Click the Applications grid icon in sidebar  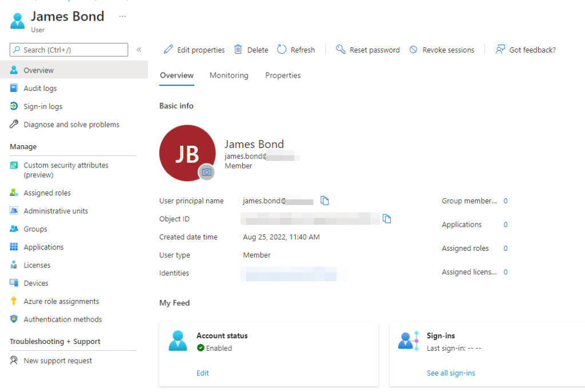[x=14, y=246]
